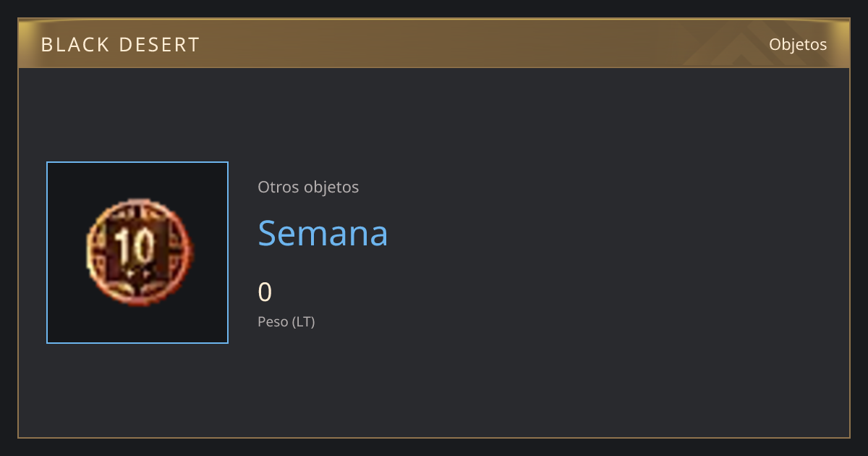Click the word BLACK in the header
This screenshot has height=456, width=868.
pyautogui.click(x=67, y=45)
